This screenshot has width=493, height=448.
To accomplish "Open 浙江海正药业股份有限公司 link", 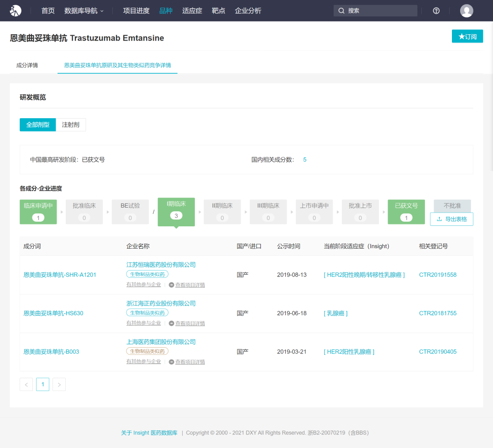I will (161, 303).
